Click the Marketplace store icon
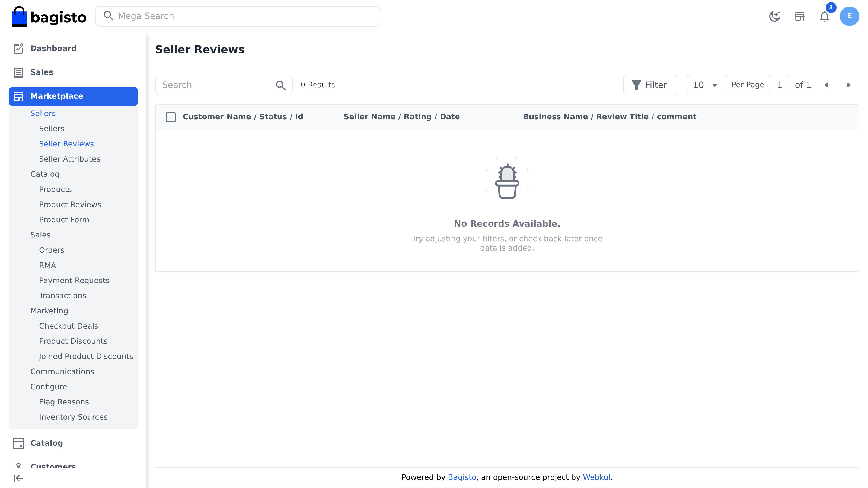The image size is (868, 488). pyautogui.click(x=18, y=96)
